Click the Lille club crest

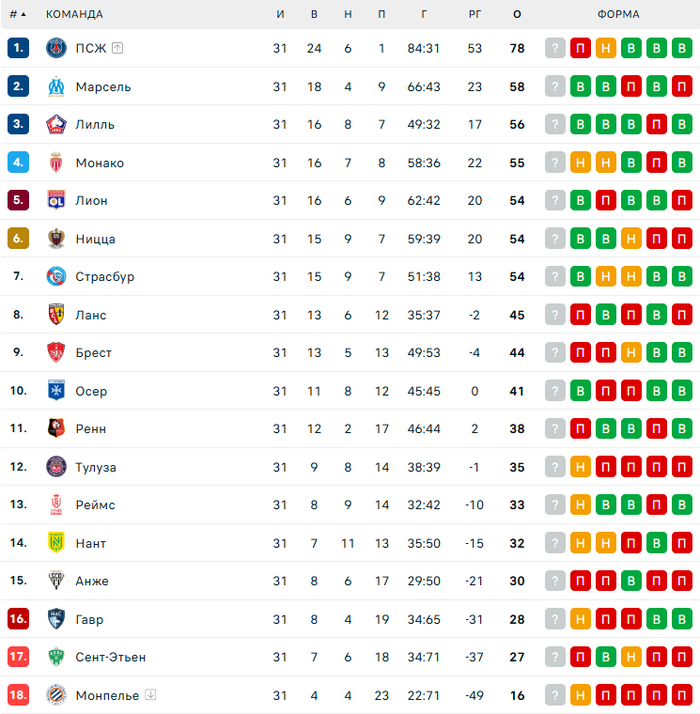[x=56, y=124]
